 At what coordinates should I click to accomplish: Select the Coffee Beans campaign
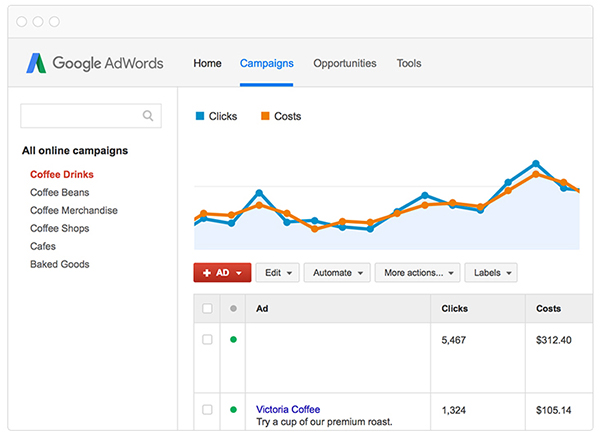click(60, 193)
